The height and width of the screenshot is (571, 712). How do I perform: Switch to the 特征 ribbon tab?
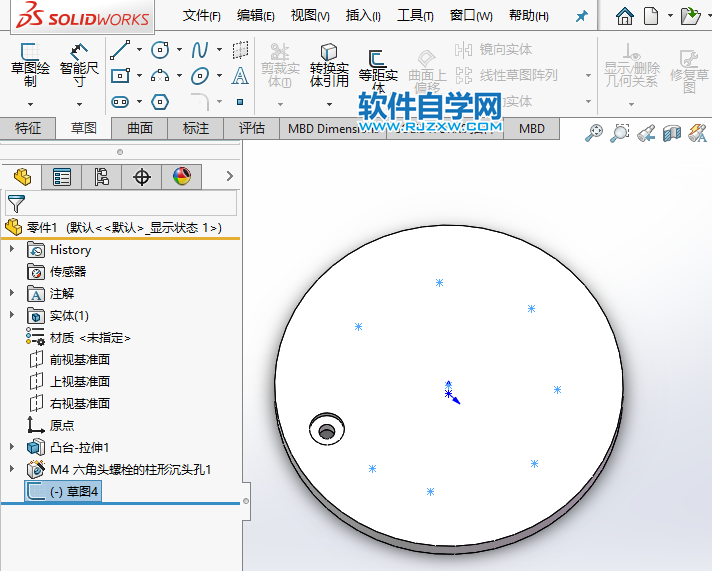pyautogui.click(x=28, y=128)
